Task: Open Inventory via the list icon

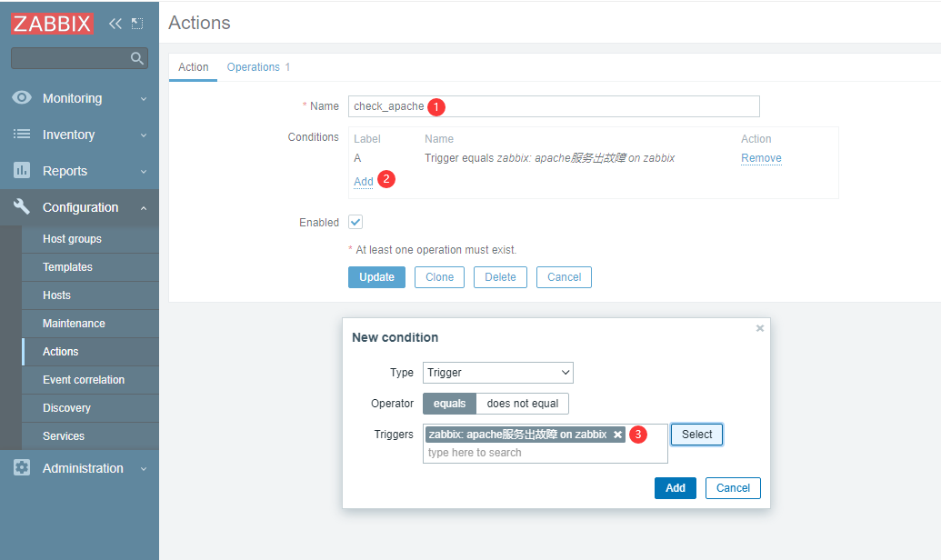Action: tap(22, 135)
